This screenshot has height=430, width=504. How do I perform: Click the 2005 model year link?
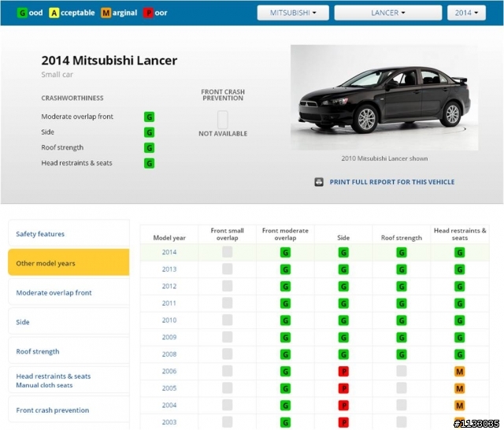(169, 388)
